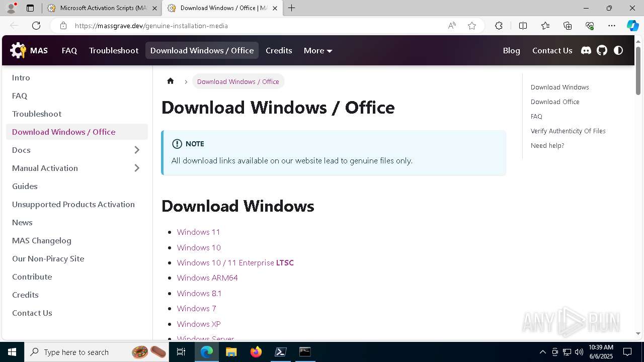Open the notification center icon

point(627,352)
